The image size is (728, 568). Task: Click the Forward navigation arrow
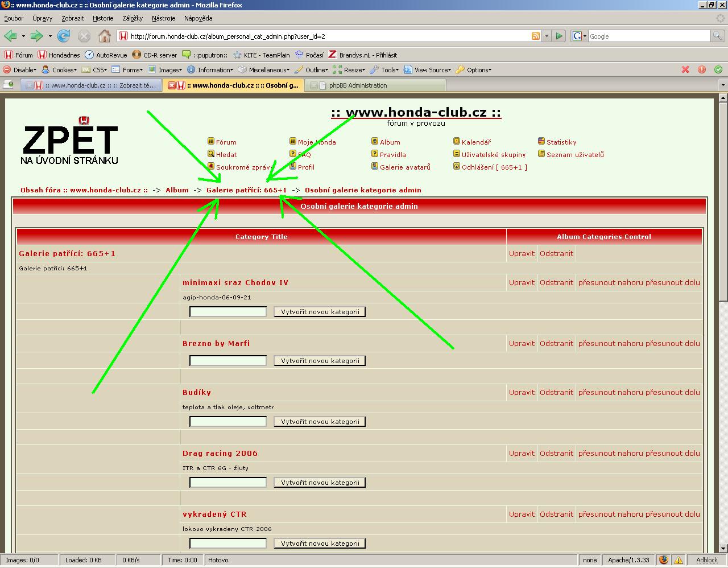click(x=36, y=36)
